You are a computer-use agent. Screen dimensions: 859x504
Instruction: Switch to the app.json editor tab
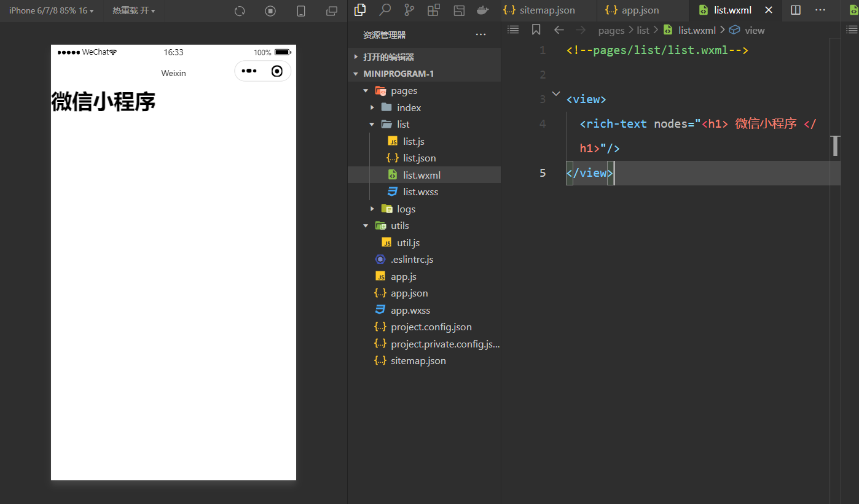click(x=640, y=10)
